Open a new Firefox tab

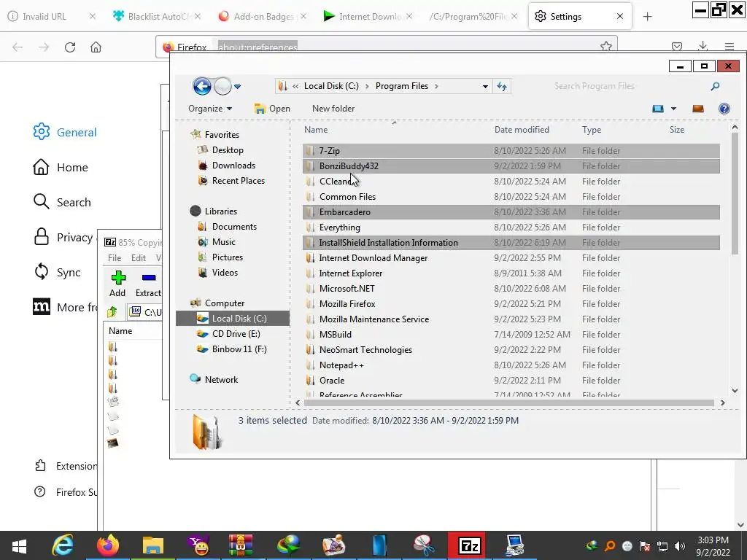click(647, 17)
